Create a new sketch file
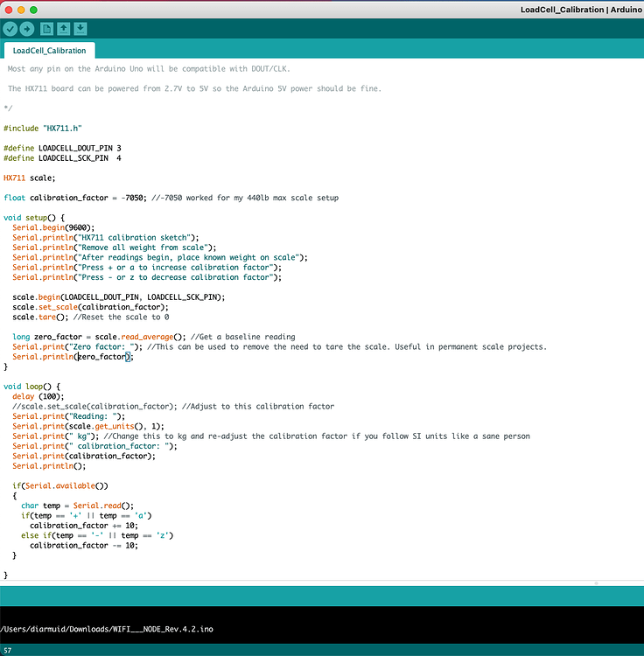The image size is (644, 656). click(47, 29)
